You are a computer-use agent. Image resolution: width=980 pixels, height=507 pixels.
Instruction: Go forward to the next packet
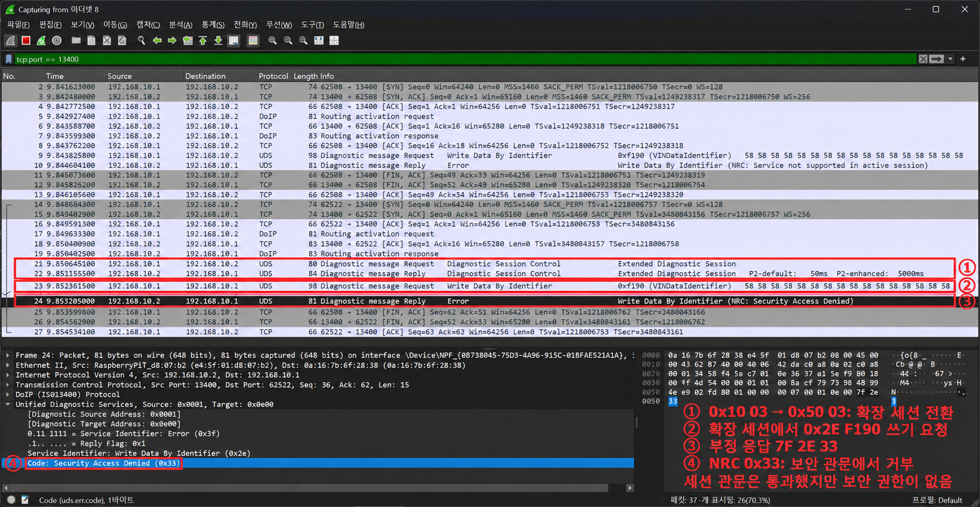(172, 40)
